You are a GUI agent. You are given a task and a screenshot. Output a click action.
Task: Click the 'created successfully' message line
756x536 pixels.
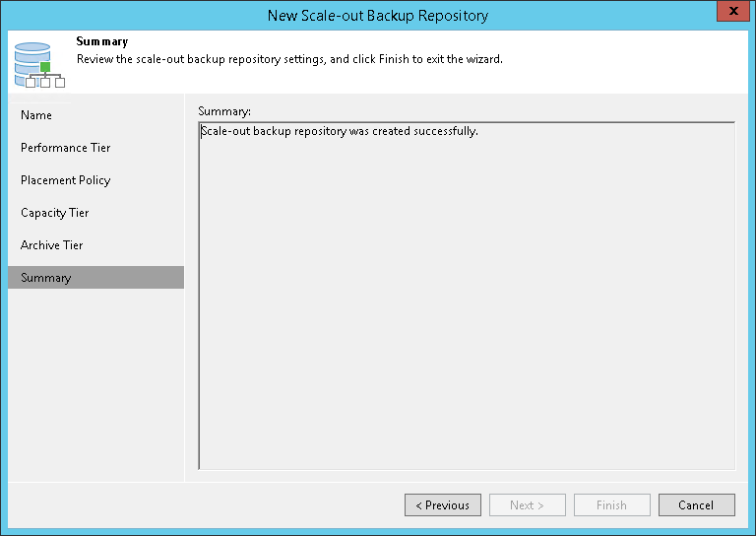[x=340, y=131]
